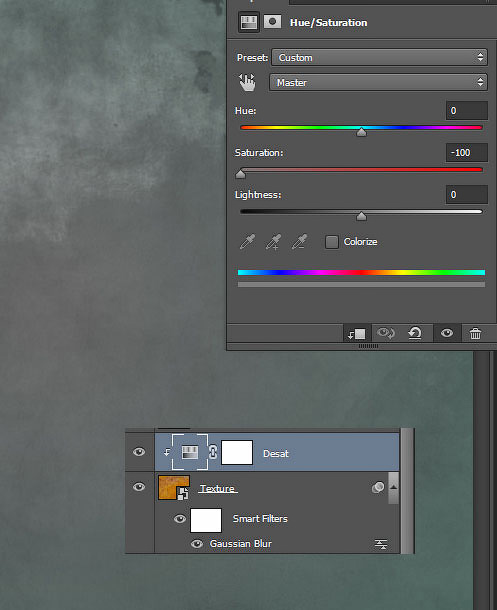Select the Subtract from Sample eyedropper
Screen dimensions: 497x610
[x=299, y=242]
